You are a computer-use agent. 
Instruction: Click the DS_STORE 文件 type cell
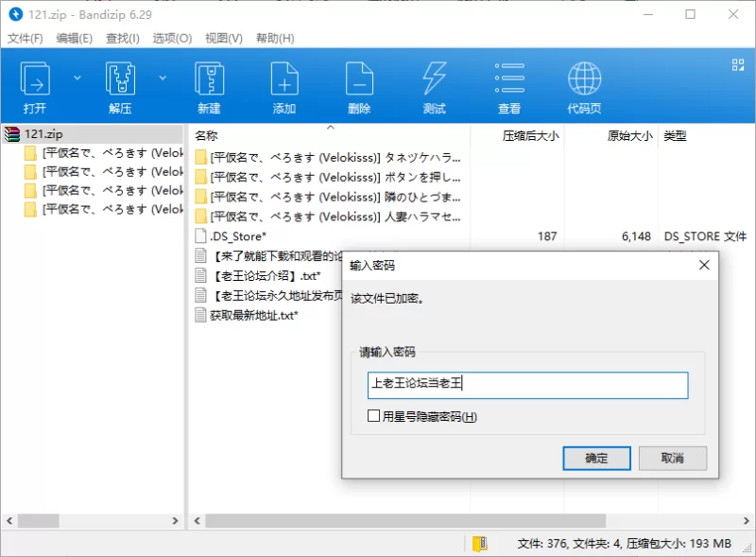[x=705, y=236]
